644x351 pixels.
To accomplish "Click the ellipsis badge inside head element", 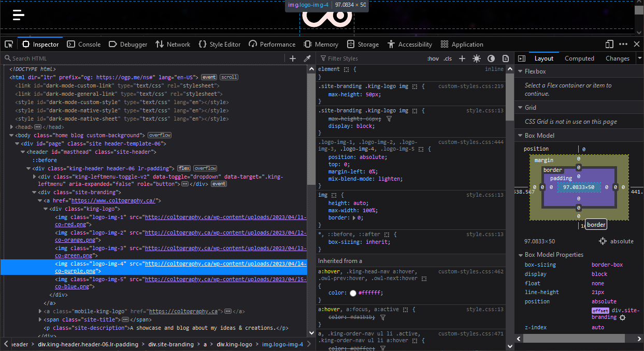I will pyautogui.click(x=38, y=127).
